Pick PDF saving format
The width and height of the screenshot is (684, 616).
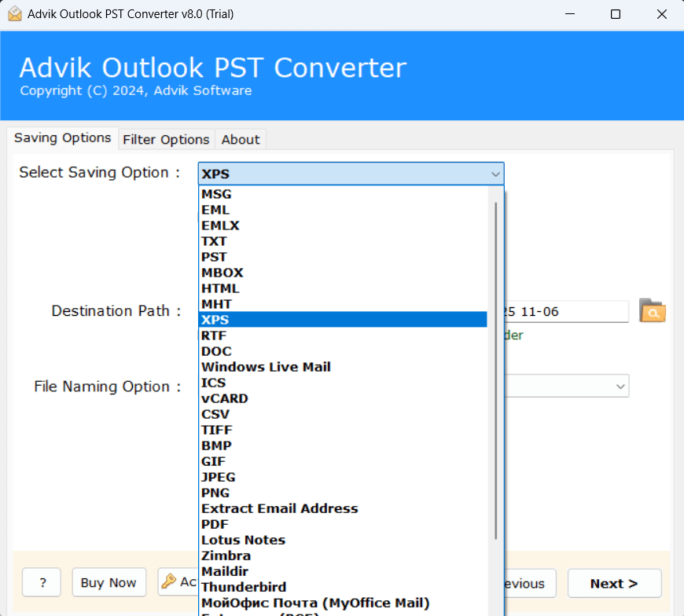[343, 524]
